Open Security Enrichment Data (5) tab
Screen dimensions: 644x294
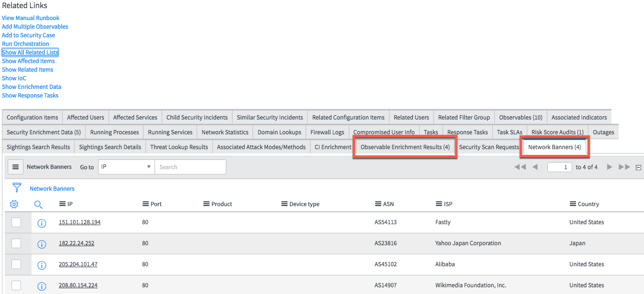(x=44, y=132)
